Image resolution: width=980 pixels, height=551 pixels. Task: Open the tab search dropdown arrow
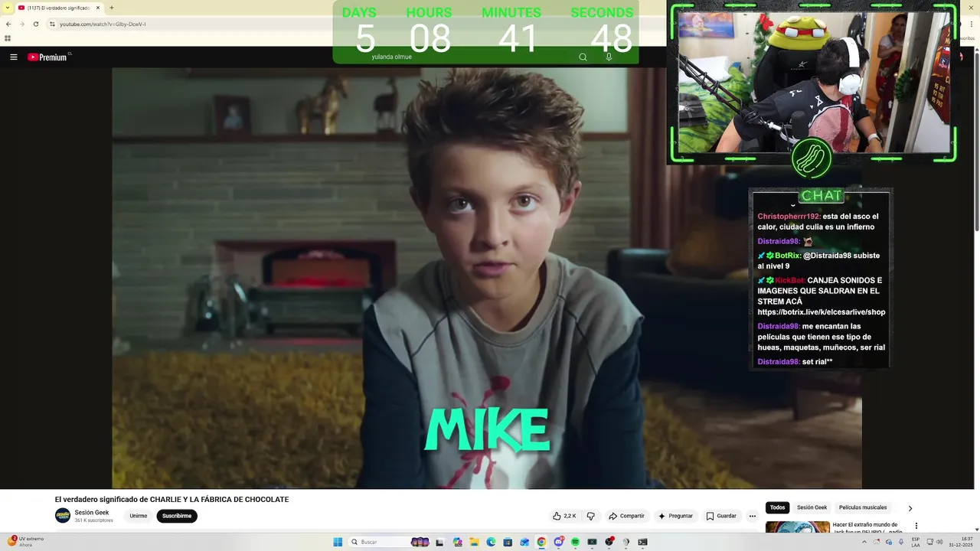(7, 8)
